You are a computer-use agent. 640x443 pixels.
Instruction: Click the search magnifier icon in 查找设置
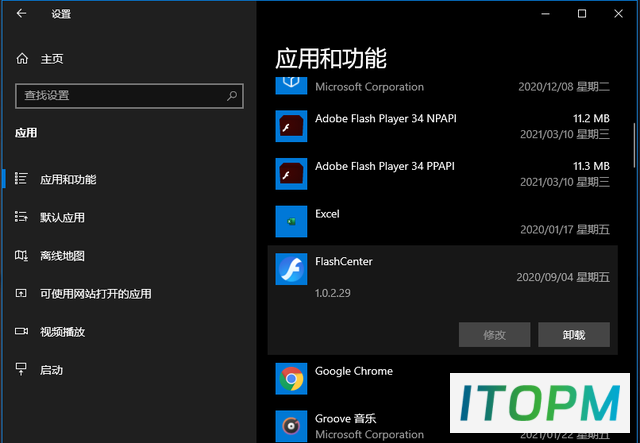[232, 96]
